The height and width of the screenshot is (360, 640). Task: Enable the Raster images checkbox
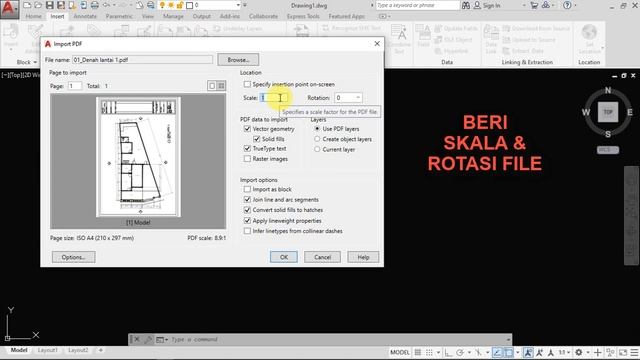coord(247,159)
